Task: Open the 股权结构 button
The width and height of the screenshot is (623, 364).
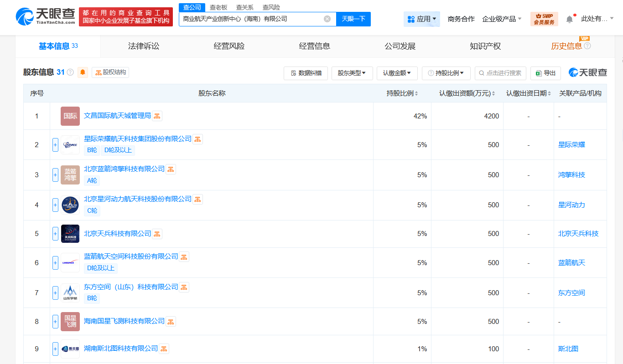Action: tap(110, 72)
